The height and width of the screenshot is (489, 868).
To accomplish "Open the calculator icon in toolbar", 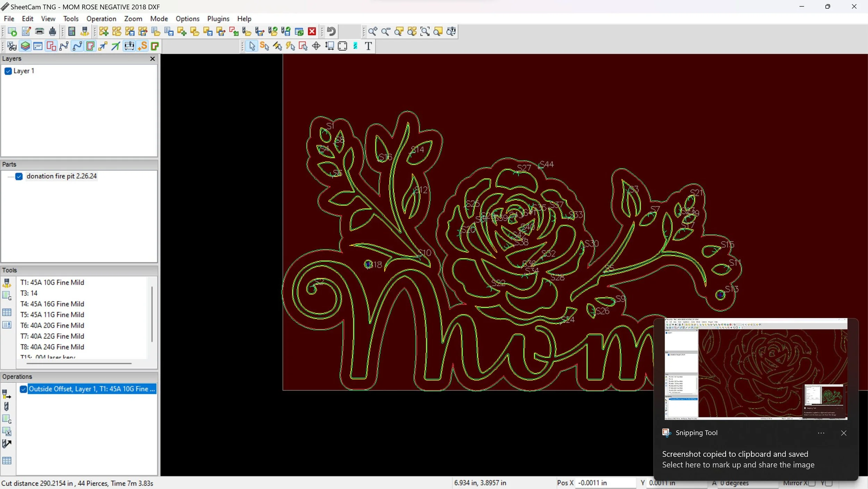I will point(72,32).
